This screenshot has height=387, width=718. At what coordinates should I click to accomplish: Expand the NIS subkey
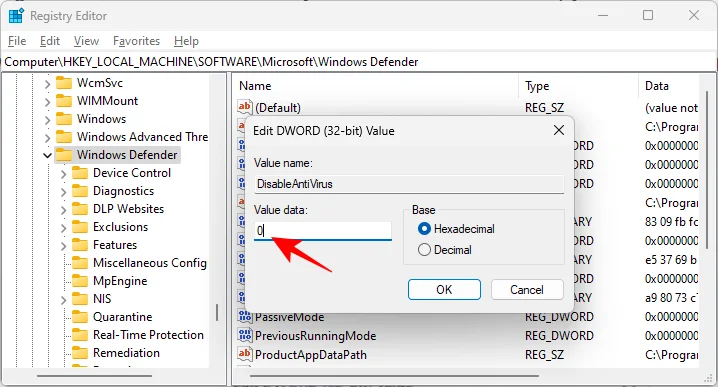pyautogui.click(x=64, y=300)
